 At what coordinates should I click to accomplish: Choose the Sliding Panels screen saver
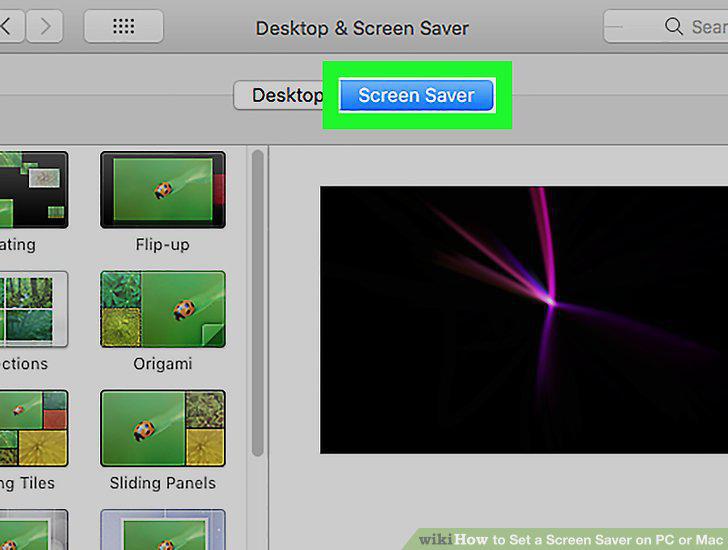coord(163,428)
